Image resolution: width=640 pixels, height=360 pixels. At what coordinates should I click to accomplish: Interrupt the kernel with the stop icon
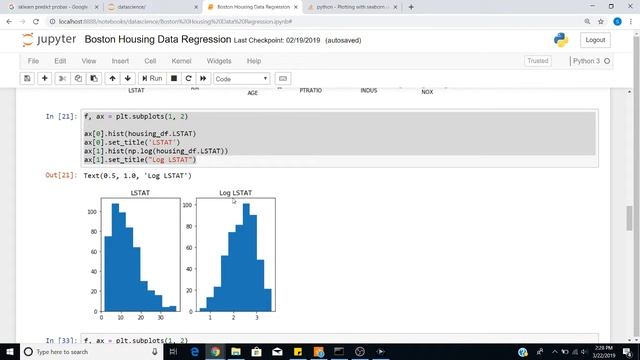point(174,78)
